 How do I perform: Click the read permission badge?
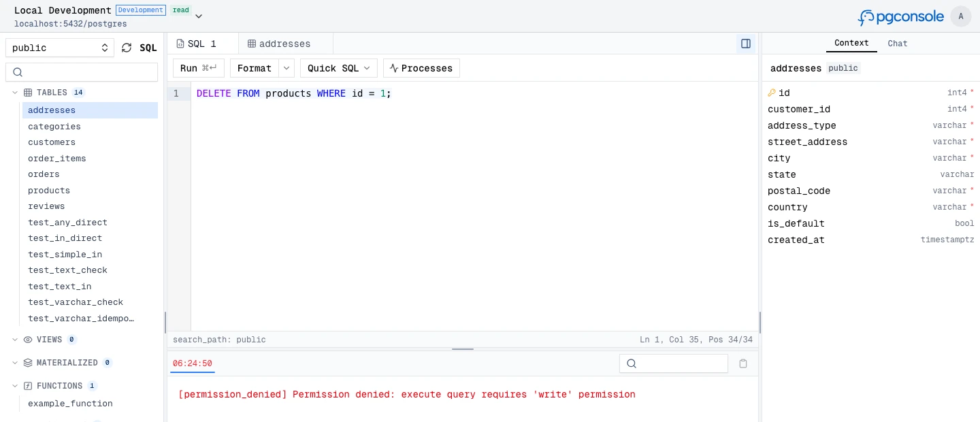(181, 10)
